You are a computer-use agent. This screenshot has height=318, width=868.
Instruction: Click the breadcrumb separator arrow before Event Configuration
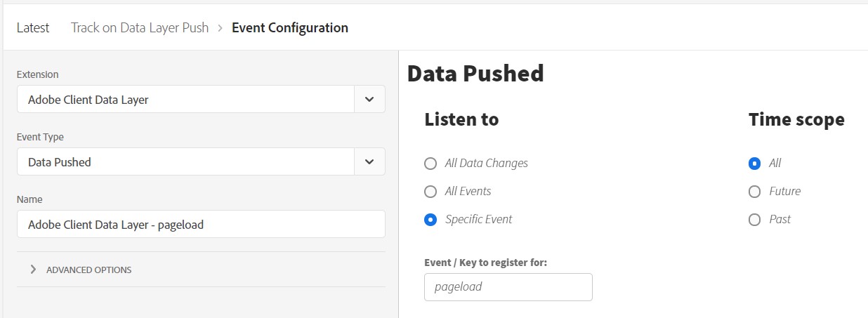coord(220,28)
